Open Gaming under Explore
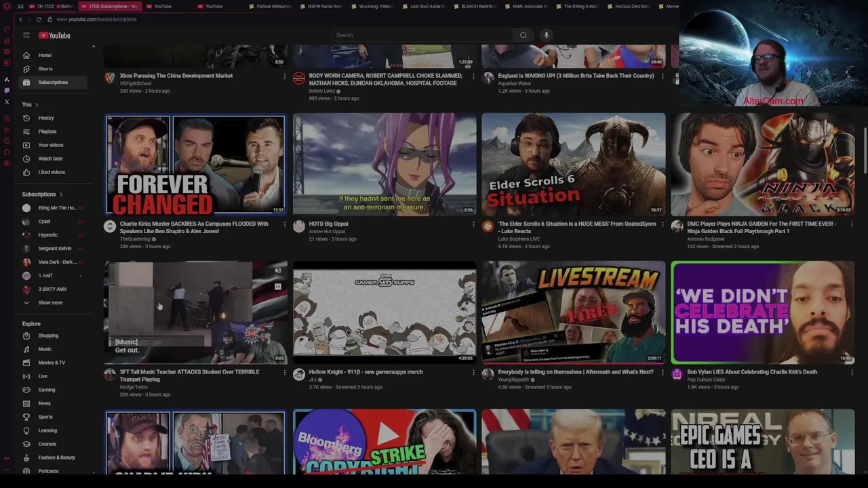The image size is (868, 488). click(53, 390)
